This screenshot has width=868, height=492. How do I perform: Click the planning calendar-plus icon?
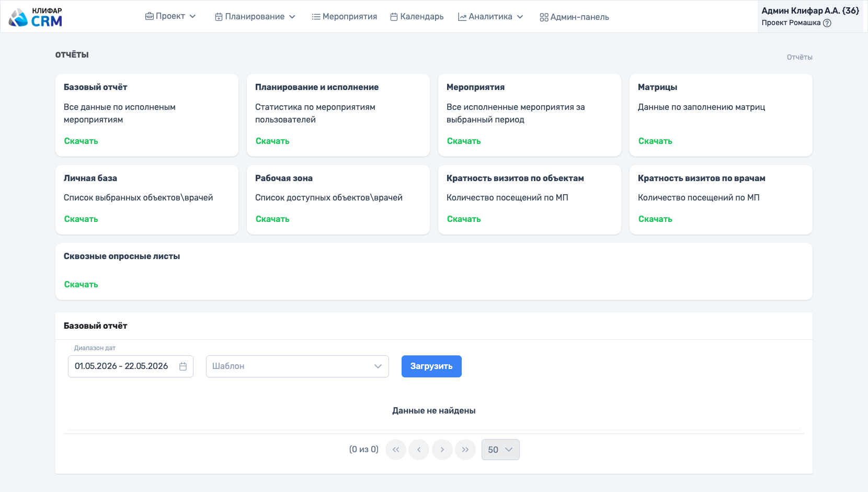tap(219, 17)
